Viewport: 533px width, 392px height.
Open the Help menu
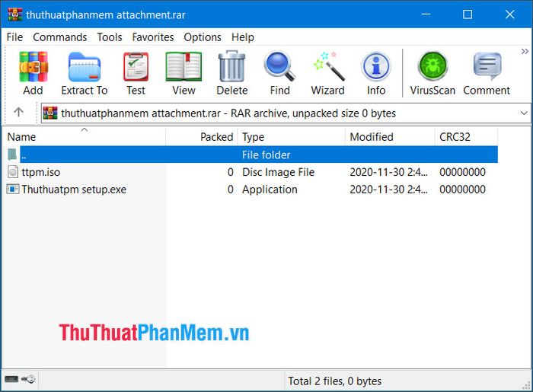pyautogui.click(x=243, y=37)
